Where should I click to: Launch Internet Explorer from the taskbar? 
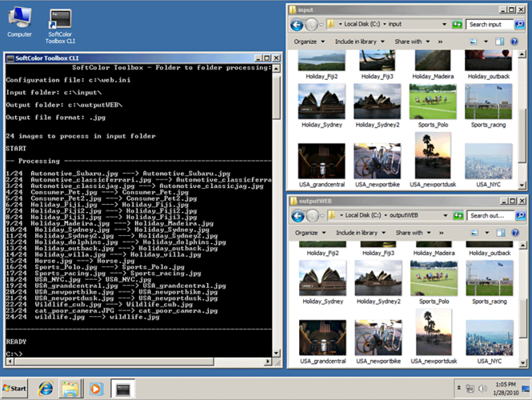(x=46, y=389)
